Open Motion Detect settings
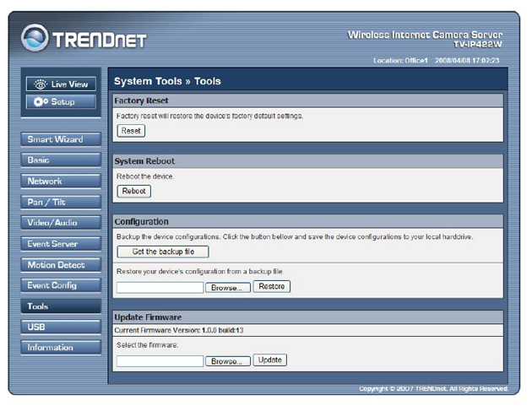Image resolution: width=532 pixels, height=406 pixels. coord(61,265)
